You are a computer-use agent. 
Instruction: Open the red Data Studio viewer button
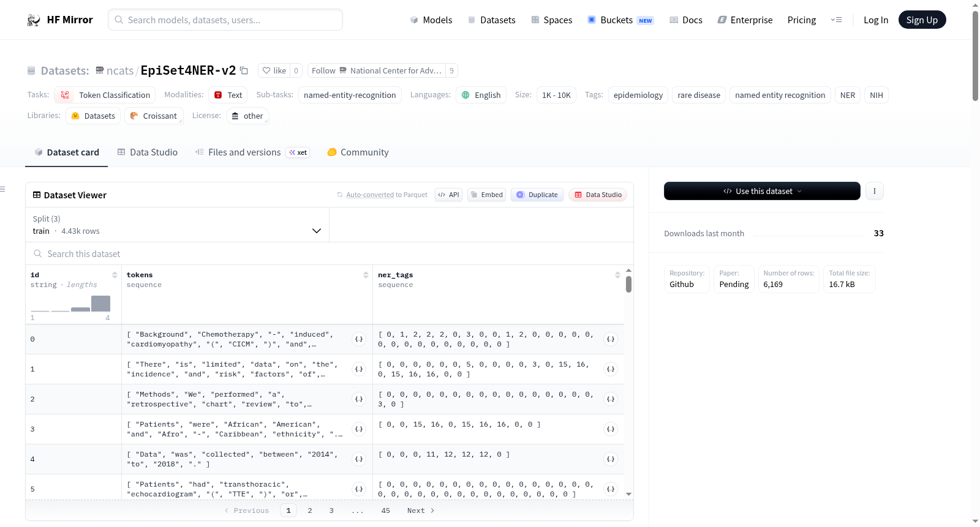598,195
